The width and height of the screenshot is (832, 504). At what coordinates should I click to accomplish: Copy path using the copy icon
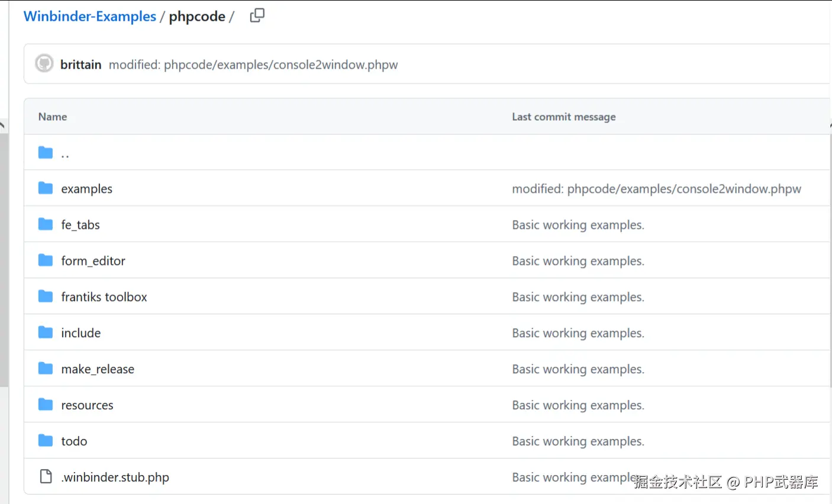[257, 16]
